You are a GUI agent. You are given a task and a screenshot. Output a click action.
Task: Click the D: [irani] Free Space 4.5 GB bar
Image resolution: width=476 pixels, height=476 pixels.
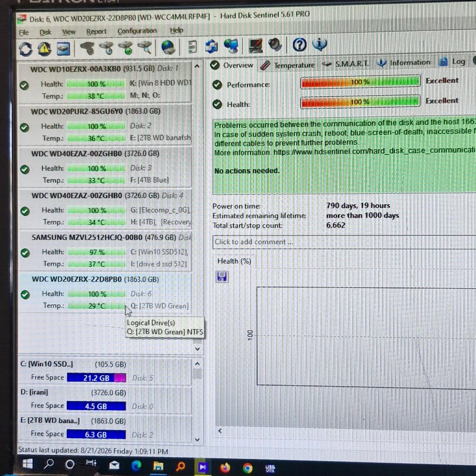click(x=96, y=406)
